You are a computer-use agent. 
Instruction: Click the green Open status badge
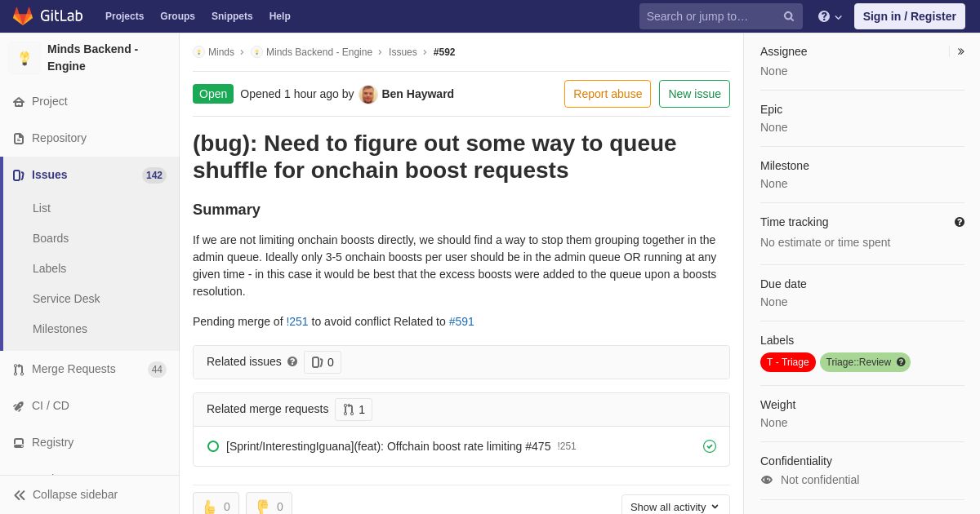[x=213, y=94]
